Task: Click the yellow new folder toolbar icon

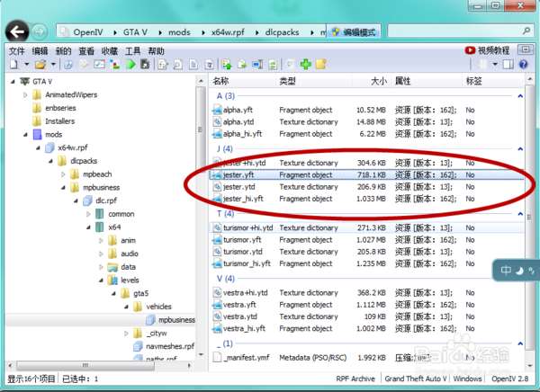Action: click(x=321, y=65)
